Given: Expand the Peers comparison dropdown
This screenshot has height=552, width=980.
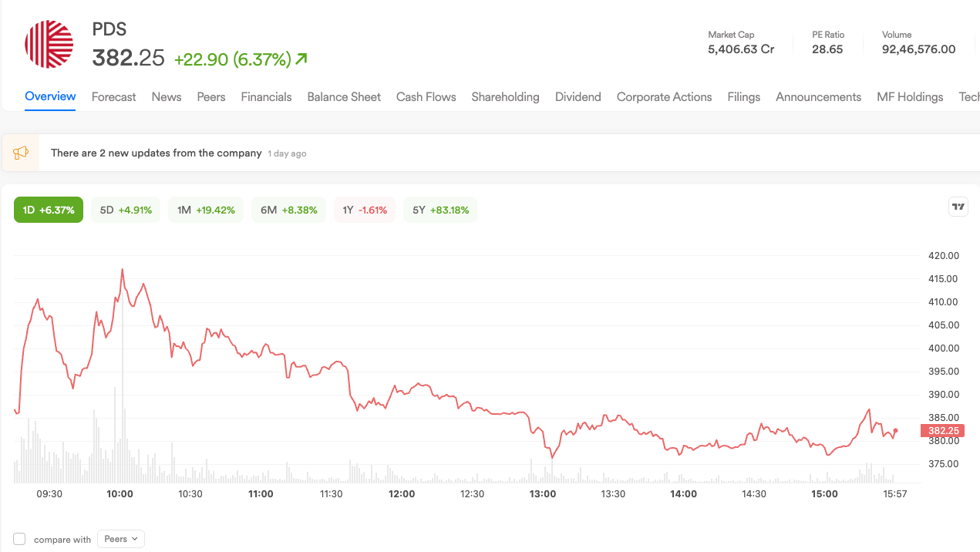Looking at the screenshot, I should coord(121,539).
